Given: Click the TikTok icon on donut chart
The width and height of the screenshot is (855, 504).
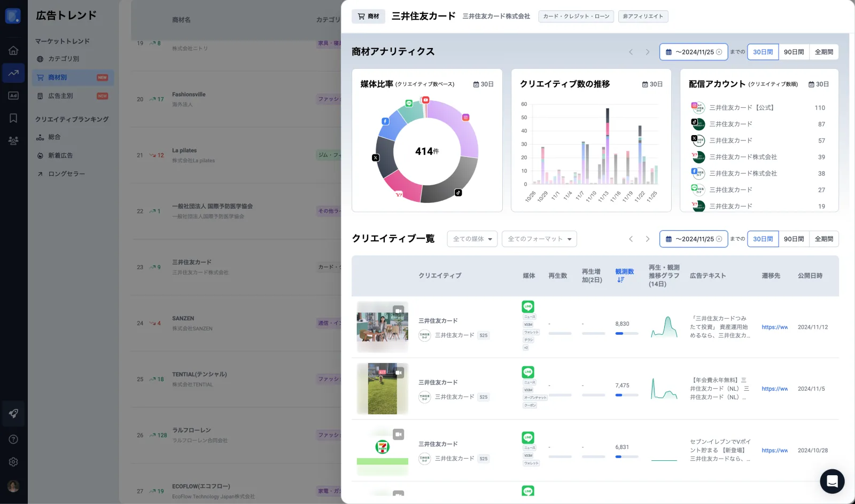Looking at the screenshot, I should (458, 193).
